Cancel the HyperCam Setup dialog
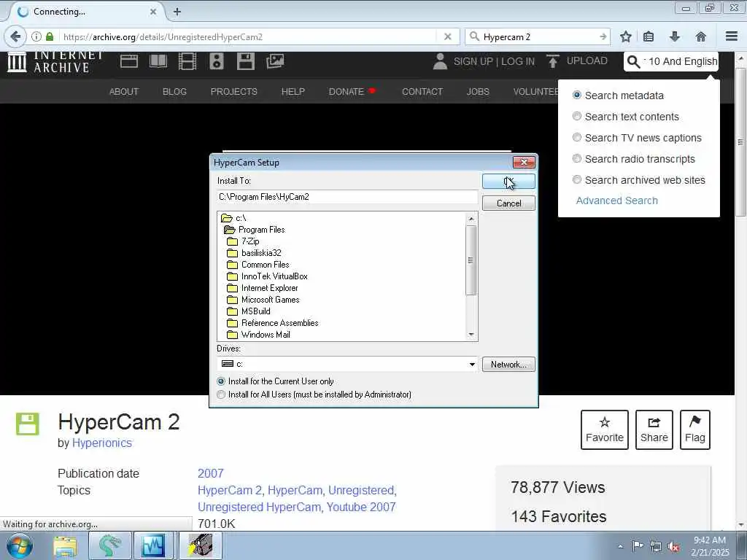Screen dimensions: 747x560 [x=508, y=203]
